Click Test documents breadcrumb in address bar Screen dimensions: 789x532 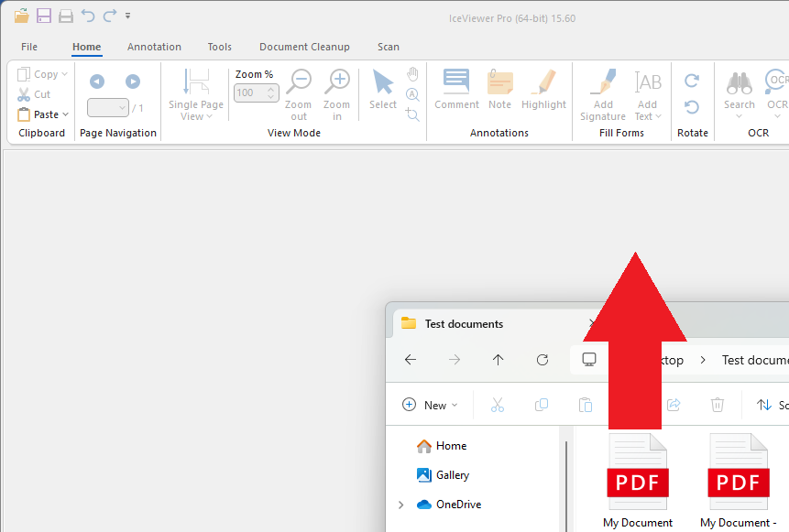coord(755,360)
